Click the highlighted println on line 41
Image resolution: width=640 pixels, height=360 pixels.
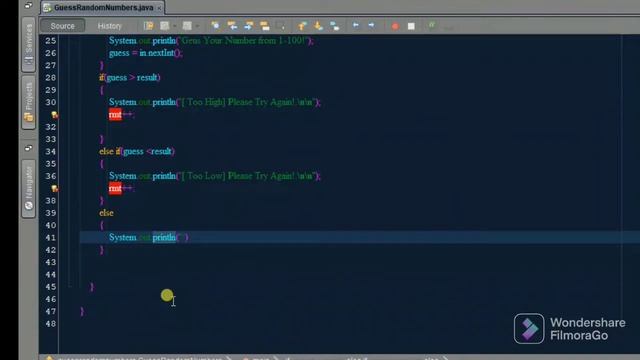pyautogui.click(x=164, y=237)
